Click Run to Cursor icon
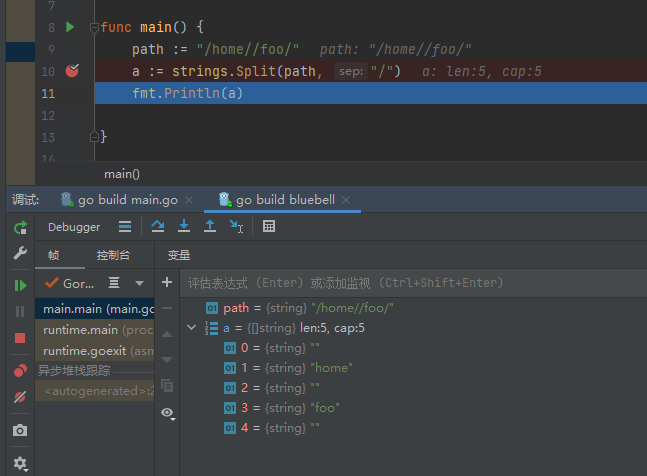The width and height of the screenshot is (647, 476). pyautogui.click(x=236, y=227)
